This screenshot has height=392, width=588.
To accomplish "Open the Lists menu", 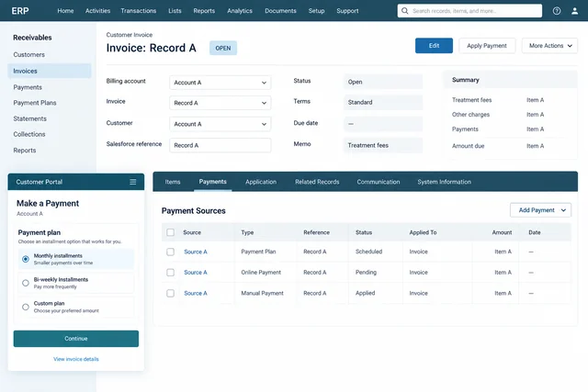I will (175, 11).
